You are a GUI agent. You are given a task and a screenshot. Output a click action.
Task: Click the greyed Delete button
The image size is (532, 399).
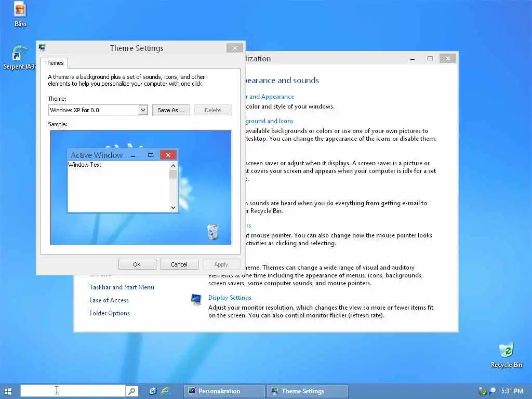[x=213, y=110]
